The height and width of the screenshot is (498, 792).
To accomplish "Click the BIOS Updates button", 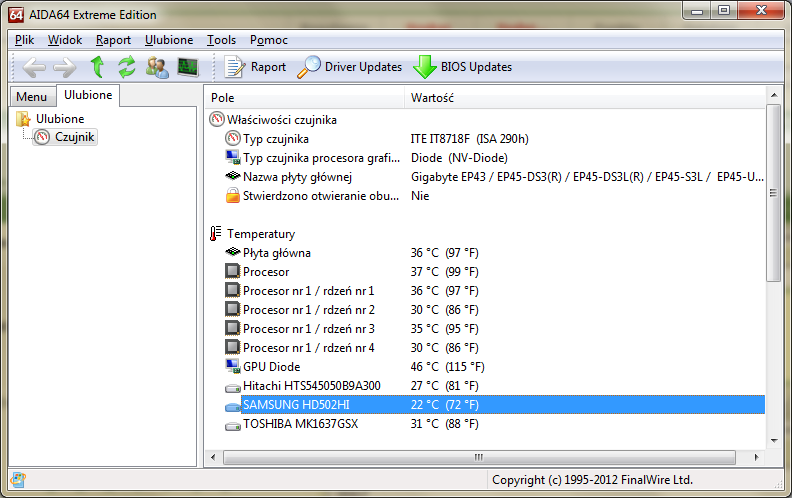I will click(463, 67).
